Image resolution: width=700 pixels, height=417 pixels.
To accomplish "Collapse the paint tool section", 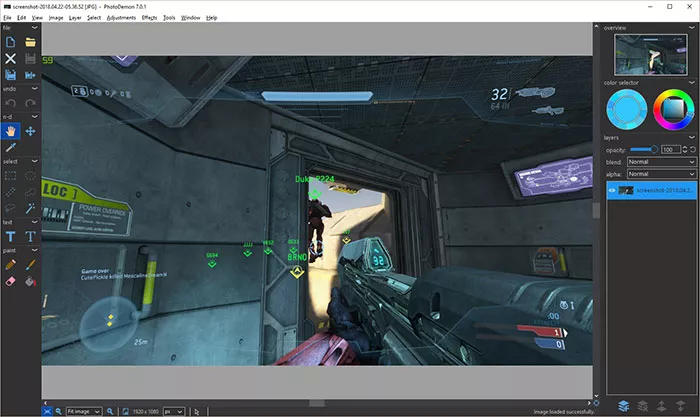I will click(34, 250).
